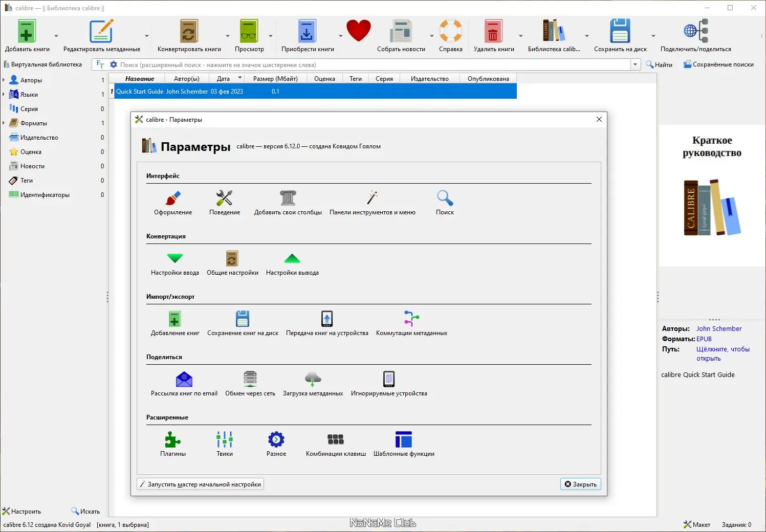The width and height of the screenshot is (766, 532).
Task: Open Добавить свои столбцы settings
Action: 288,203
